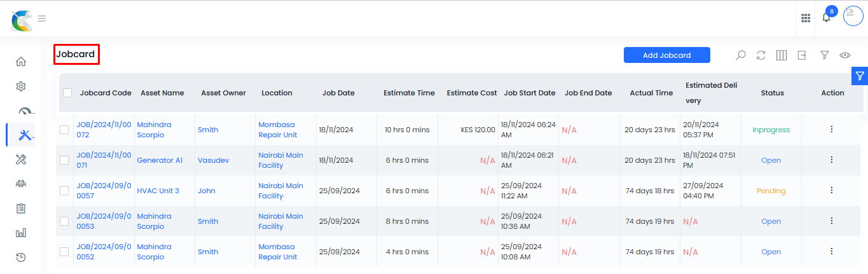The width and height of the screenshot is (868, 274).
Task: Open the clipboard sidebar icon
Action: click(21, 209)
